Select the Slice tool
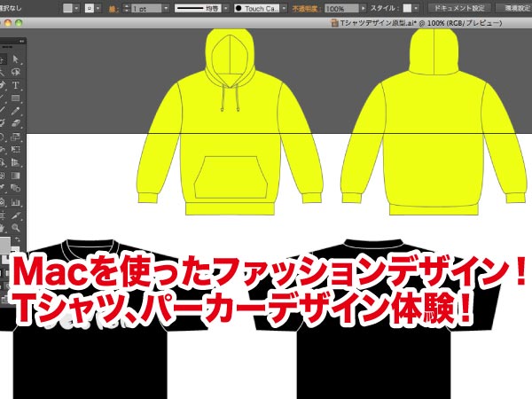The height and width of the screenshot is (399, 532). click(x=15, y=215)
